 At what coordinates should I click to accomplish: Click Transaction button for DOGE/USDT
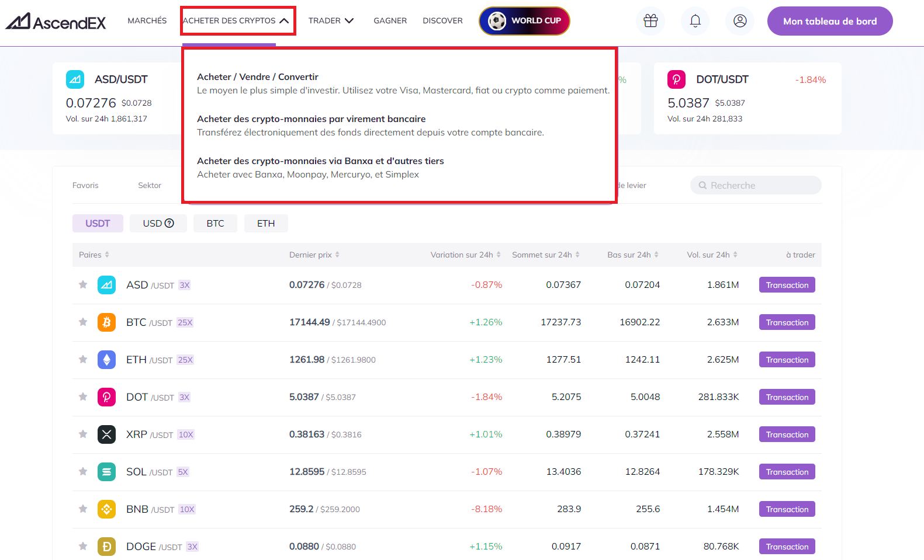tap(787, 547)
